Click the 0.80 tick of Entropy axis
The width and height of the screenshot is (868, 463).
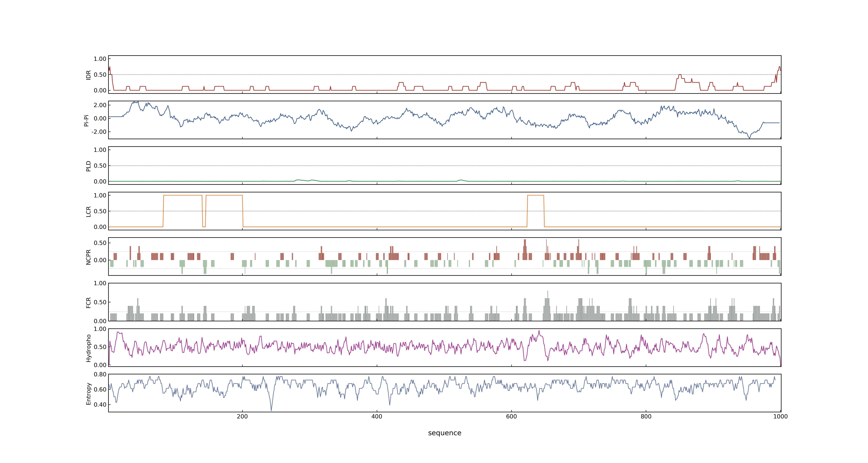point(100,374)
